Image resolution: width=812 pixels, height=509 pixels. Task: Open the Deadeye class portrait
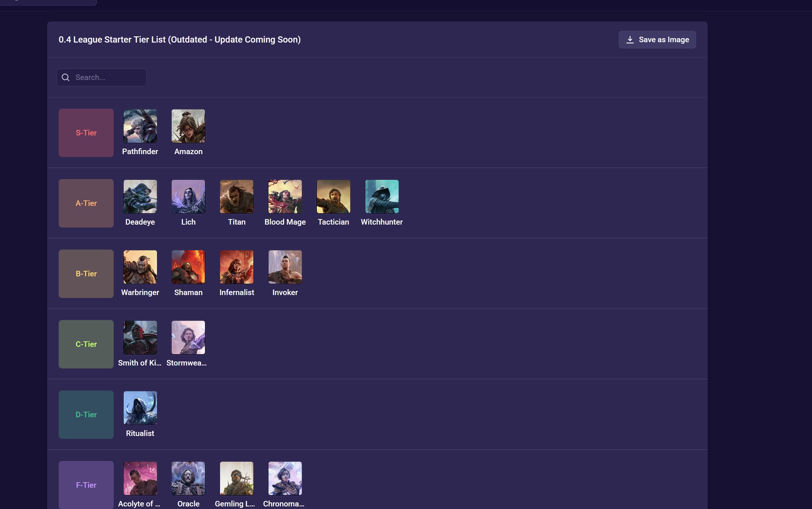(140, 196)
